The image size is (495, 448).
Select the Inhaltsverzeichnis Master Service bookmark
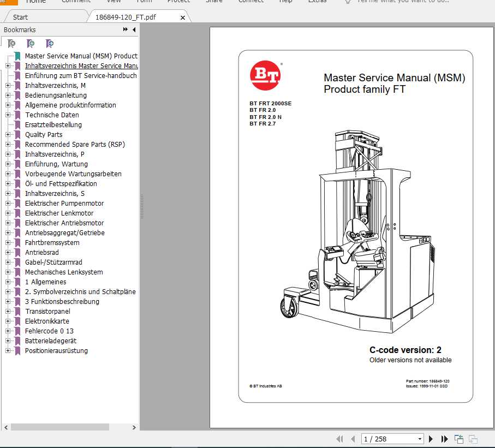[x=81, y=65]
